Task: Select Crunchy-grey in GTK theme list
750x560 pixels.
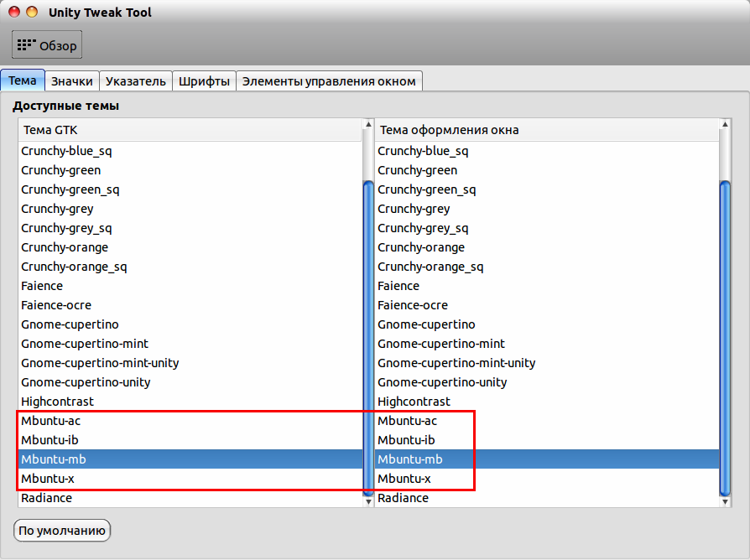Action: pos(190,209)
